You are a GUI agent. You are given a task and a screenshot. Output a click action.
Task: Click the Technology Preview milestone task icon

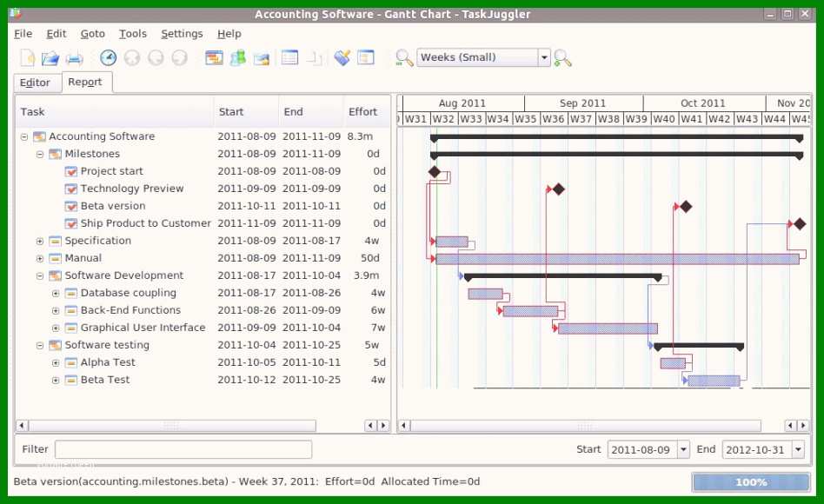point(71,189)
